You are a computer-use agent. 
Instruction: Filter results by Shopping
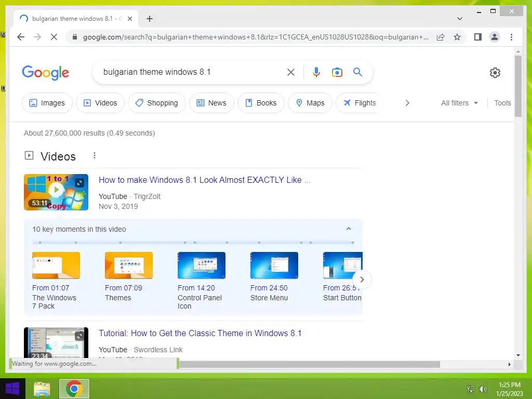pyautogui.click(x=157, y=103)
